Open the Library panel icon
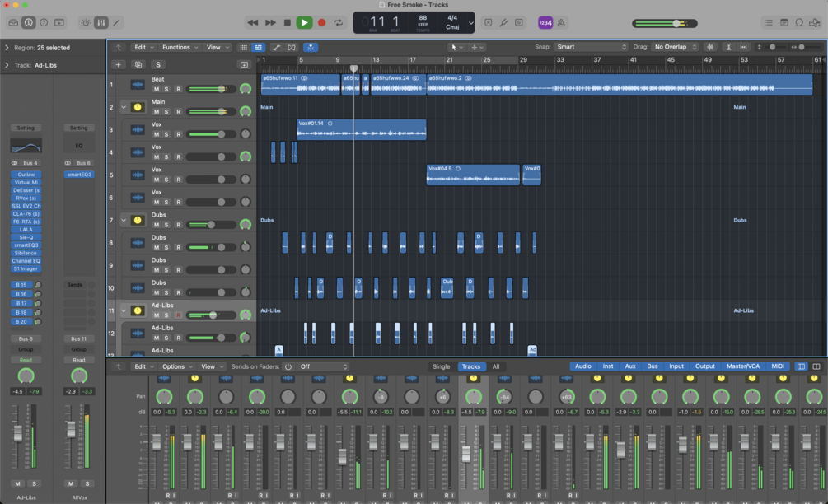The width and height of the screenshot is (828, 504). point(13,23)
